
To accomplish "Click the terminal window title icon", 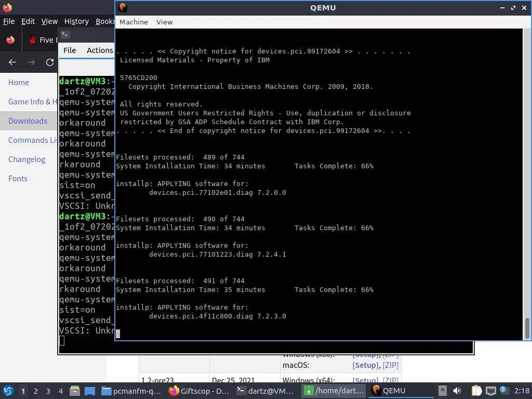I will (x=65, y=34).
